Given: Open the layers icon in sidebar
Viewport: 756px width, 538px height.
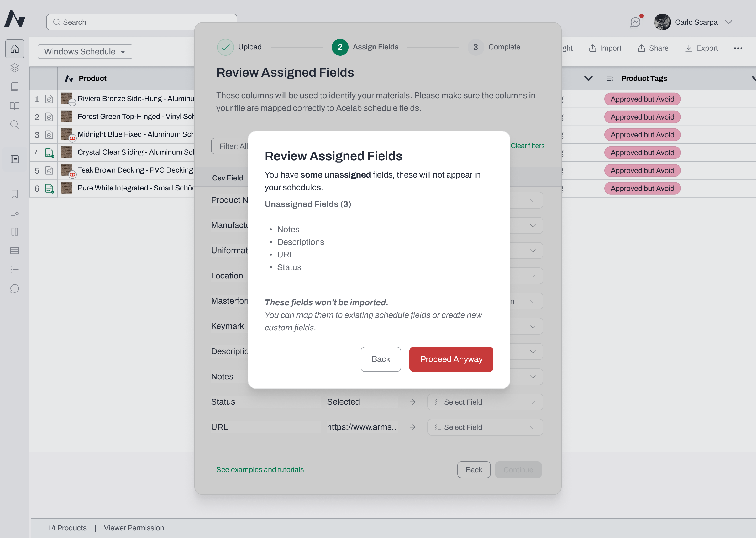Looking at the screenshot, I should tap(14, 68).
